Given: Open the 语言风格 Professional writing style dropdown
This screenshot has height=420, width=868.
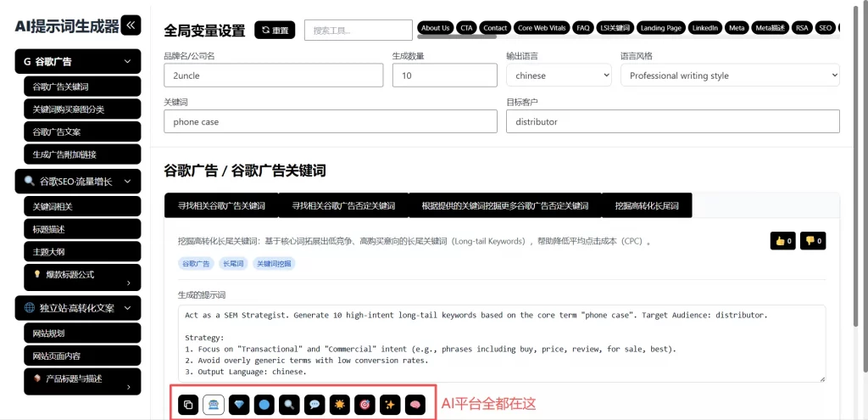Looking at the screenshot, I should (729, 76).
